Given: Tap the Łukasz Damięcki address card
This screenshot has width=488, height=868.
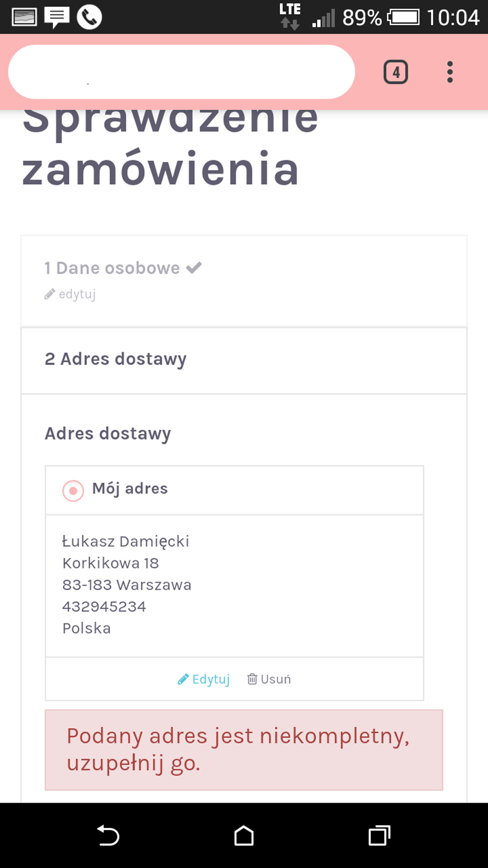Looking at the screenshot, I should click(x=234, y=585).
